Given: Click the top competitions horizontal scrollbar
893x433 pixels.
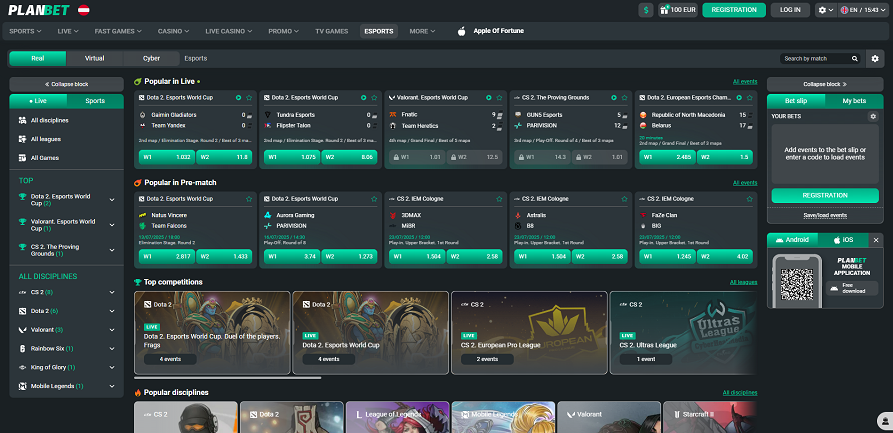Looking at the screenshot, I should pyautogui.click(x=227, y=377).
